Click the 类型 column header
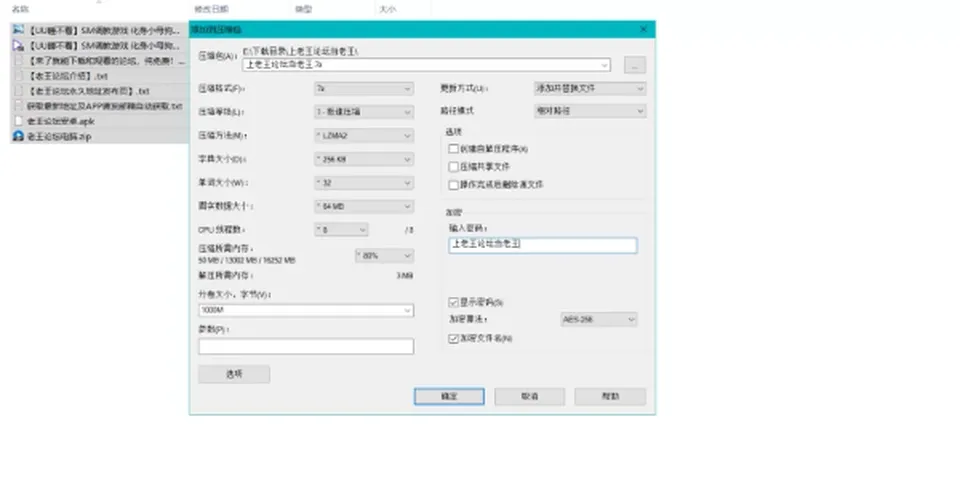 (304, 9)
